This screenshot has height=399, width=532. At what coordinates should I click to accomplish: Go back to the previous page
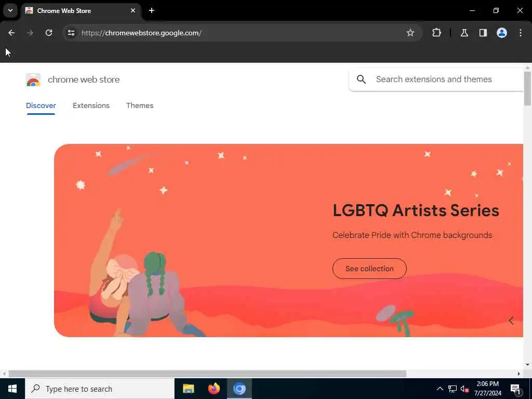coord(11,33)
